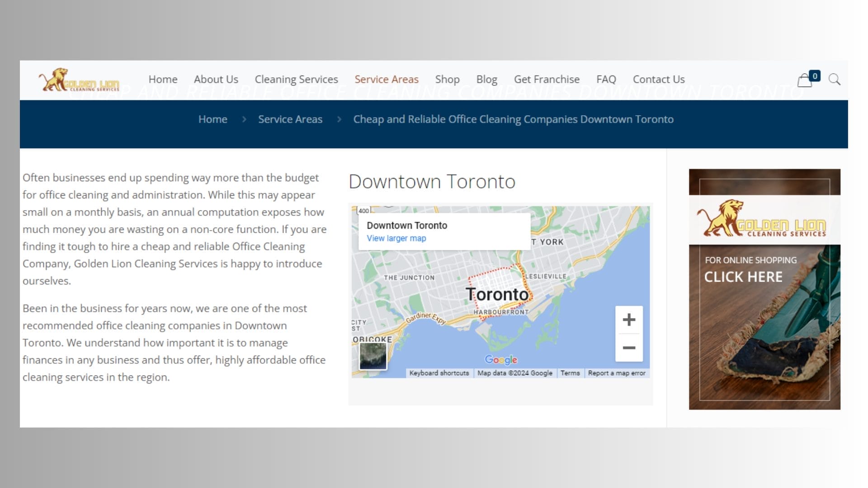Click the Google logo on the map
This screenshot has height=488, width=868.
(500, 360)
